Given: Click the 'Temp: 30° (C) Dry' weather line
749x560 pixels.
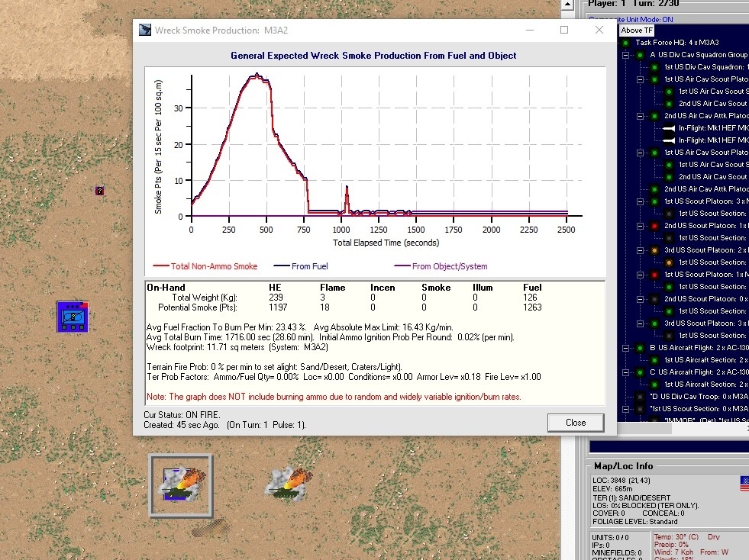Looking at the screenshot, I should (x=687, y=537).
